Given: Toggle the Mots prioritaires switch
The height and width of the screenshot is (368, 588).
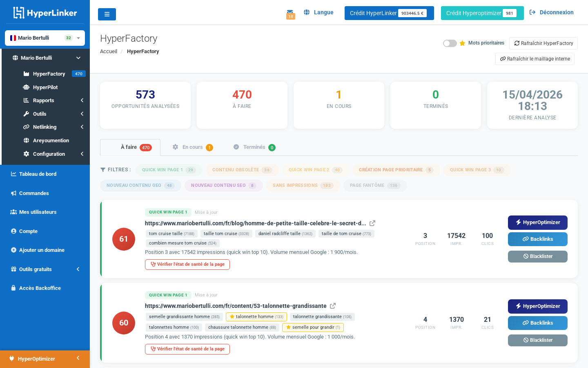Looking at the screenshot, I should [450, 43].
